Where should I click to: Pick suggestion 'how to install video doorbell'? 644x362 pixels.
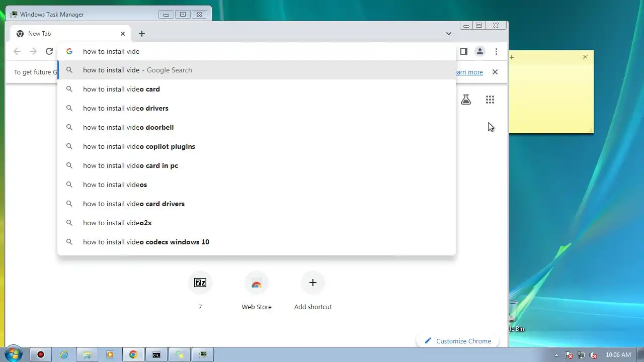[257, 127]
